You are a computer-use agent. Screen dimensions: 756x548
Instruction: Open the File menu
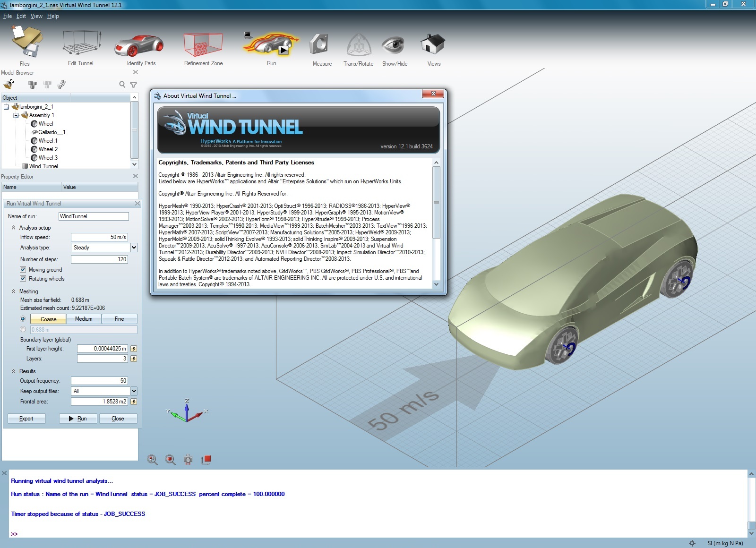coord(8,16)
